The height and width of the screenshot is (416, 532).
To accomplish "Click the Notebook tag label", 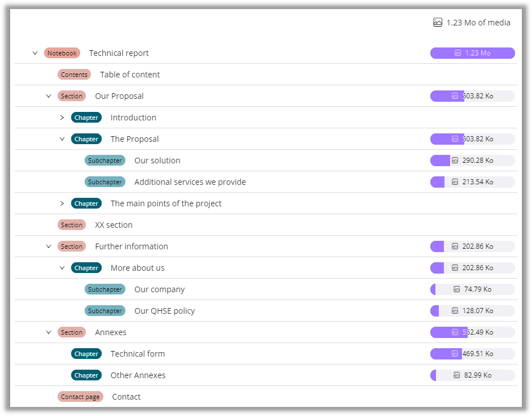I will [62, 53].
